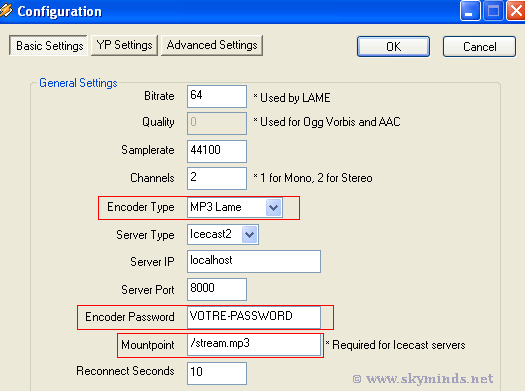Open the YP Settings tab
Screen dimensions: 525x391
[124, 45]
